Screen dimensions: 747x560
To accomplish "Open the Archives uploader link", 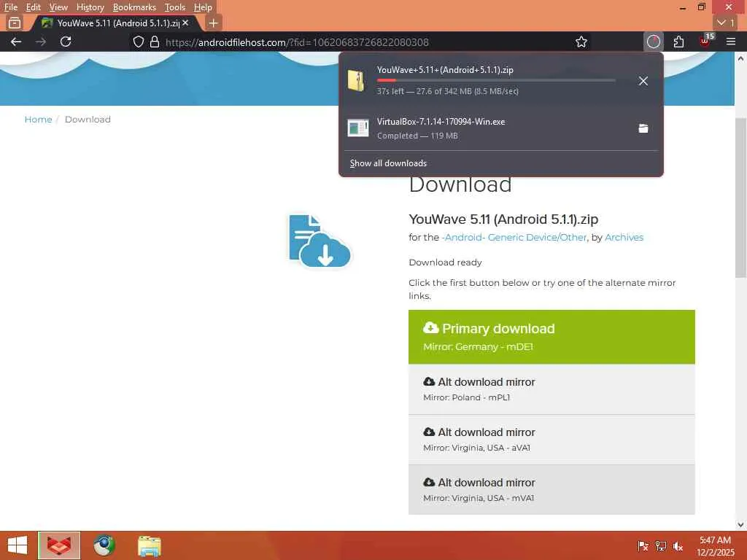I will [624, 237].
